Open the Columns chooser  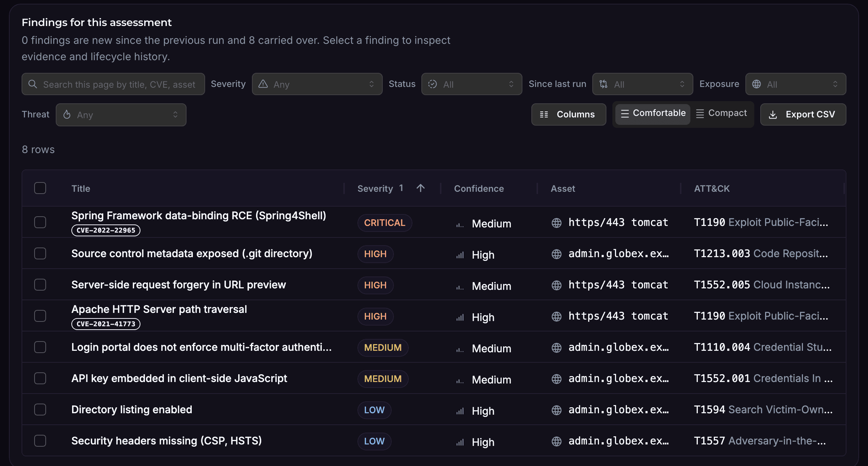click(x=569, y=114)
